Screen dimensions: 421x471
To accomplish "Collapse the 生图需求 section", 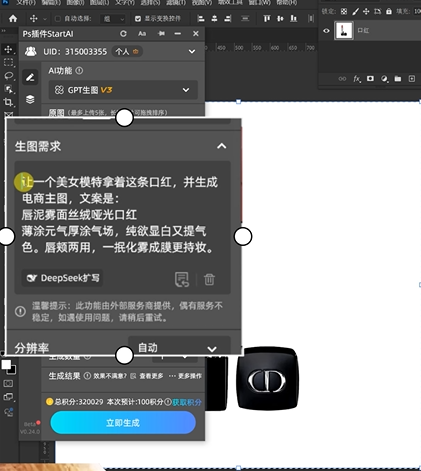I will click(222, 146).
